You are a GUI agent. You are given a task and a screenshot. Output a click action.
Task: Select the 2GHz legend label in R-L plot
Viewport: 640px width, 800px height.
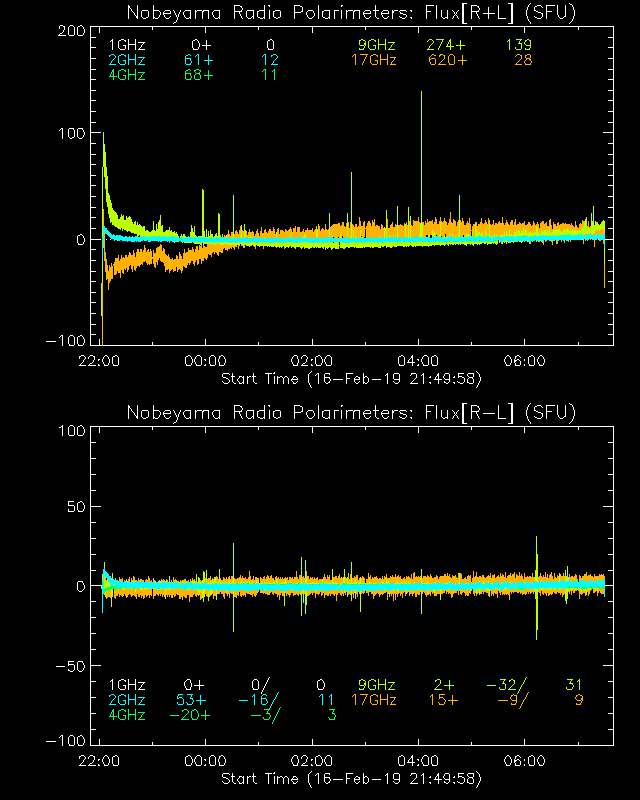pos(127,700)
